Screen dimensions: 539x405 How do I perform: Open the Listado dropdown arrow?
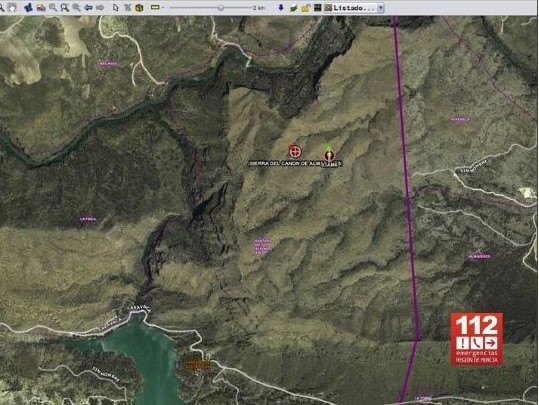[x=381, y=8]
